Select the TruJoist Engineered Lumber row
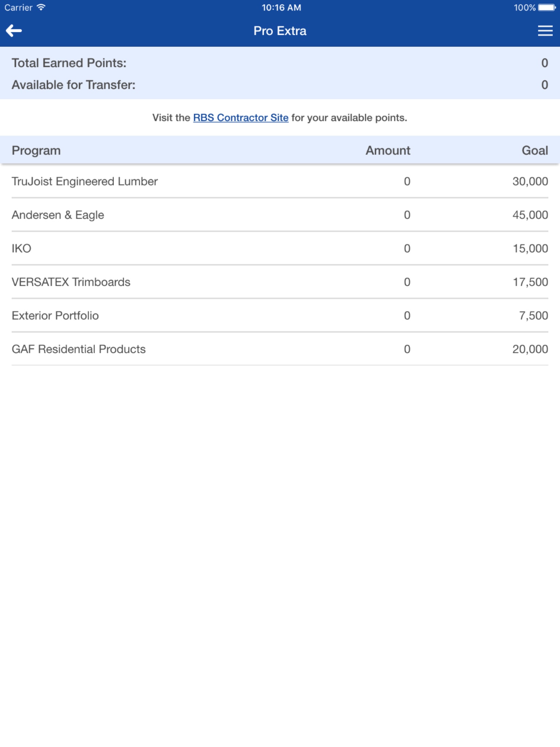The width and height of the screenshot is (560, 747). 85,182
